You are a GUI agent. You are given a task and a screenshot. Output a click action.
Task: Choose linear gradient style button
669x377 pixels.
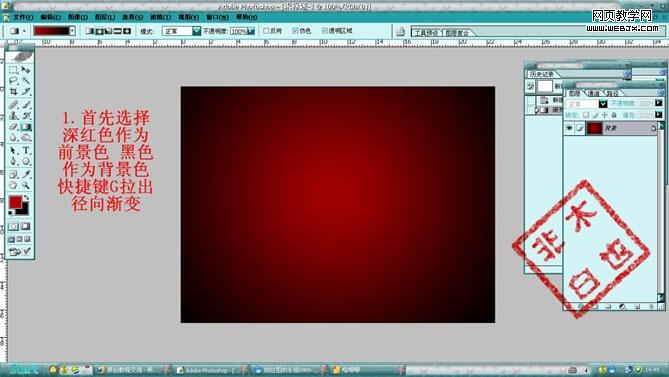[90, 31]
